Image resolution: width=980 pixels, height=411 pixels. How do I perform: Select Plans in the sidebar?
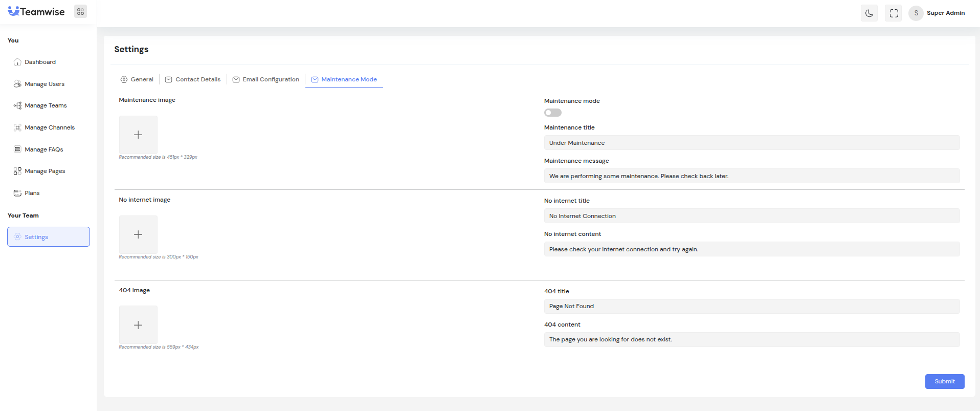click(32, 193)
